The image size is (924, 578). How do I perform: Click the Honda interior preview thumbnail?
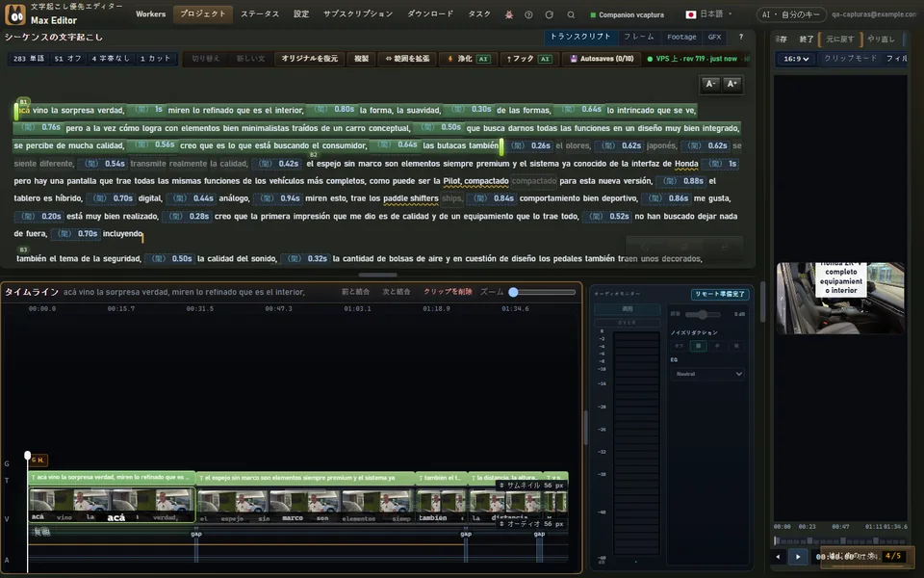point(839,298)
